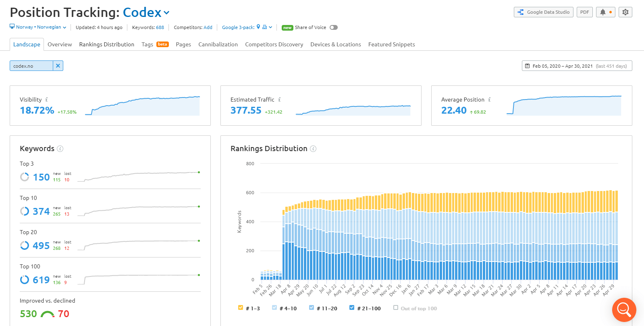Click the Average Position value 22.40
This screenshot has width=644, height=326.
[x=454, y=110]
